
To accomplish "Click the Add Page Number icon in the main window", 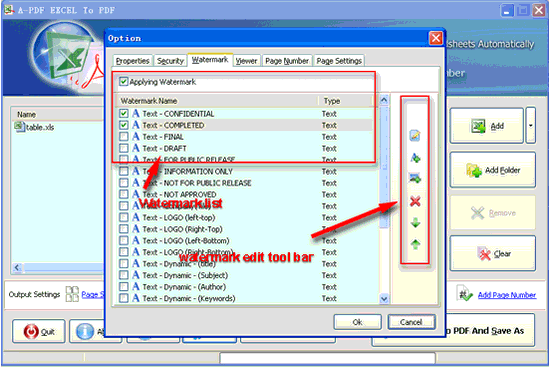I will point(465,293).
